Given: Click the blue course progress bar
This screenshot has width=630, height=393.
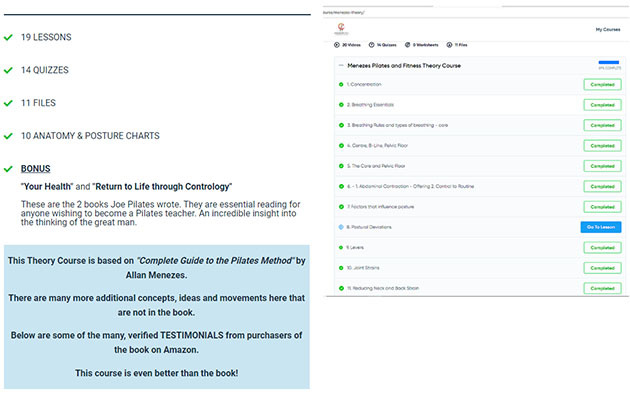Looking at the screenshot, I should click(609, 62).
